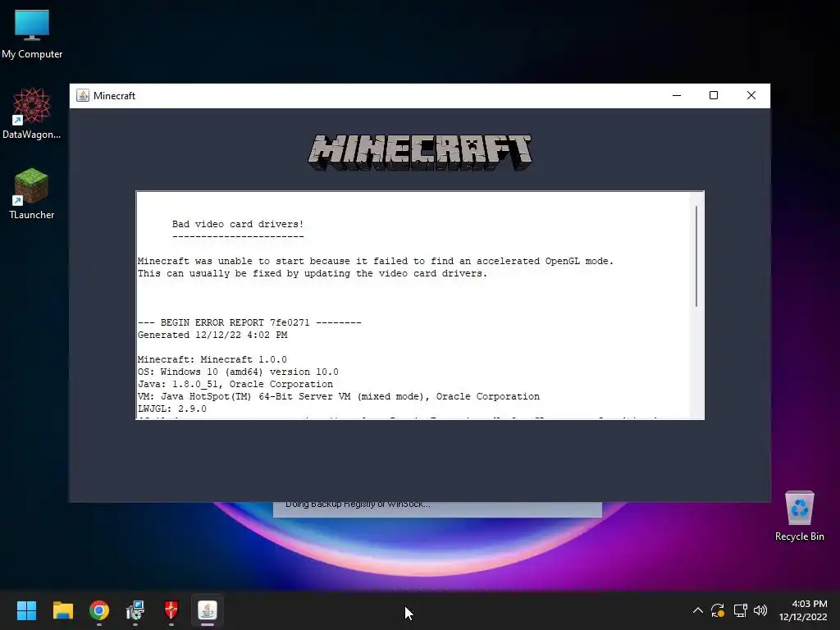Open Google Chrome from the taskbar
This screenshot has width=840, height=630.
point(99,610)
